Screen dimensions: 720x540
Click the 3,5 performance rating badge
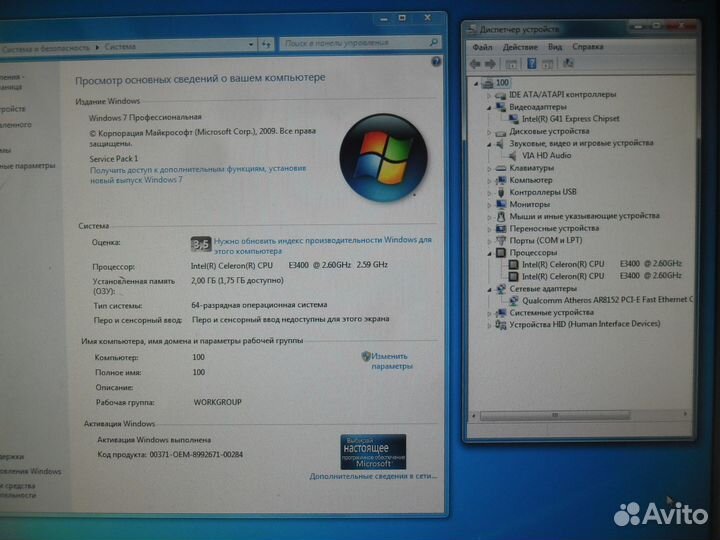[201, 244]
